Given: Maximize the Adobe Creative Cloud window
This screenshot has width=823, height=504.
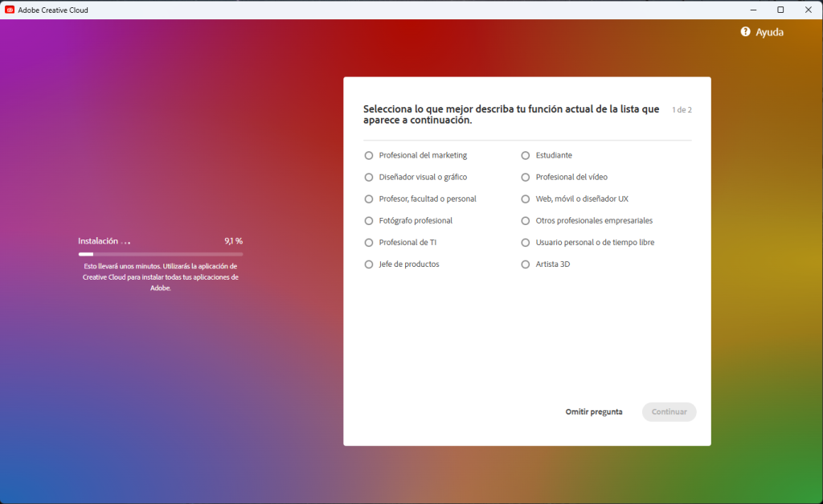Looking at the screenshot, I should point(780,10).
